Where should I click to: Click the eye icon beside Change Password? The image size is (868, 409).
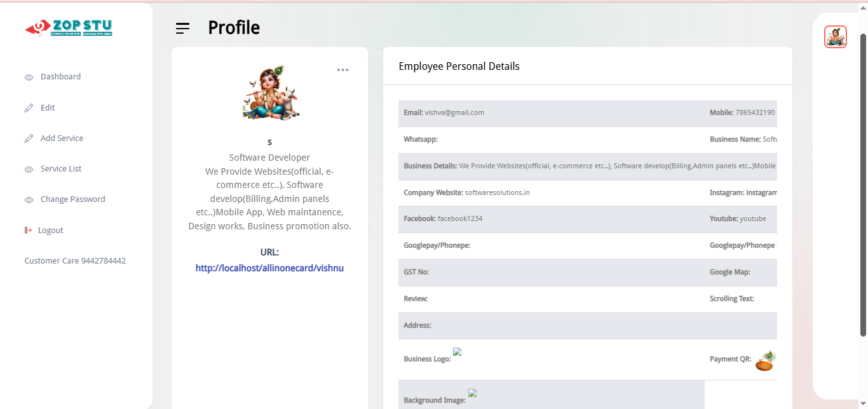(29, 200)
